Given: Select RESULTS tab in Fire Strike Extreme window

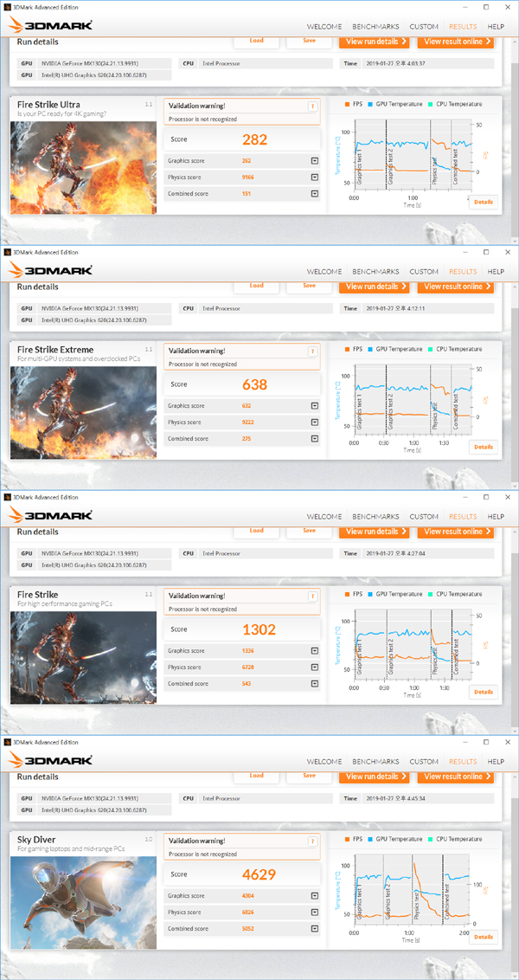Looking at the screenshot, I should pos(463,272).
